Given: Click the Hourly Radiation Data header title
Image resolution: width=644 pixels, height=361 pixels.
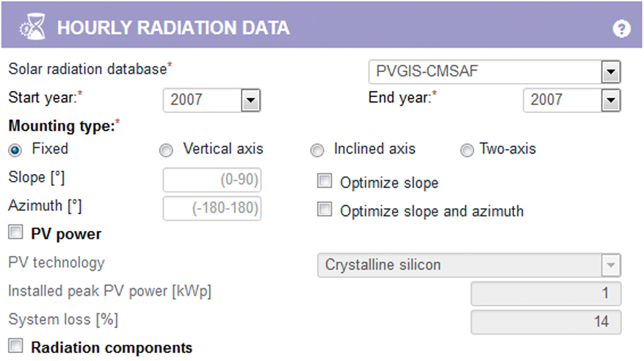Looking at the screenshot, I should click(x=173, y=29).
